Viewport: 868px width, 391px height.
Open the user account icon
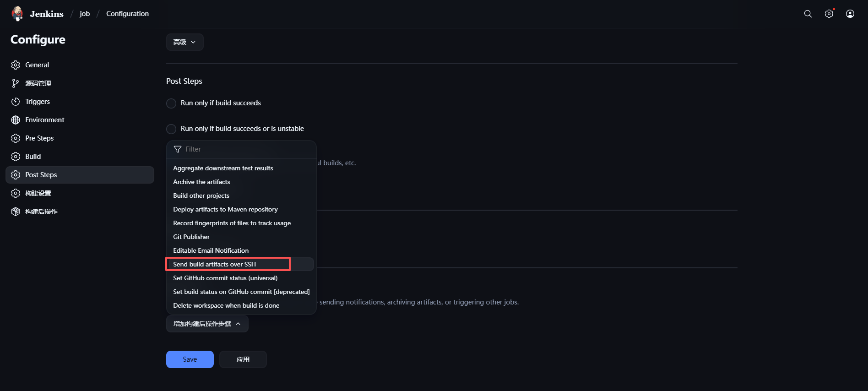[x=850, y=14]
